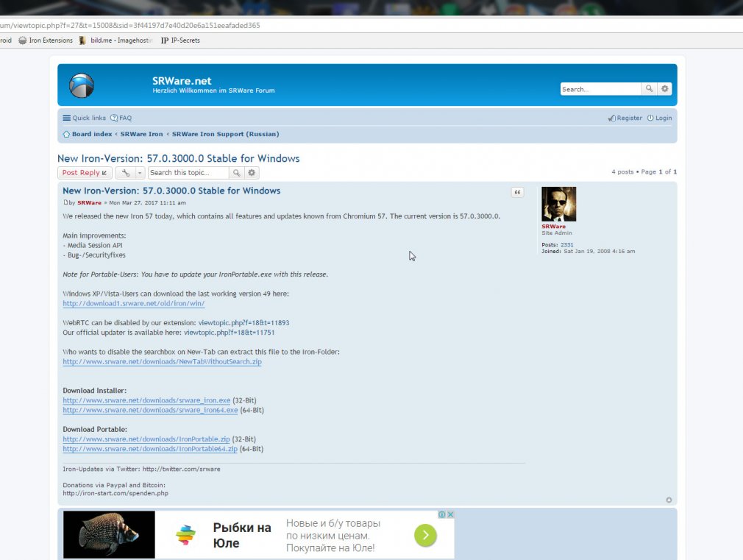Download IronPortable.zip 32-Bit

coord(146,439)
